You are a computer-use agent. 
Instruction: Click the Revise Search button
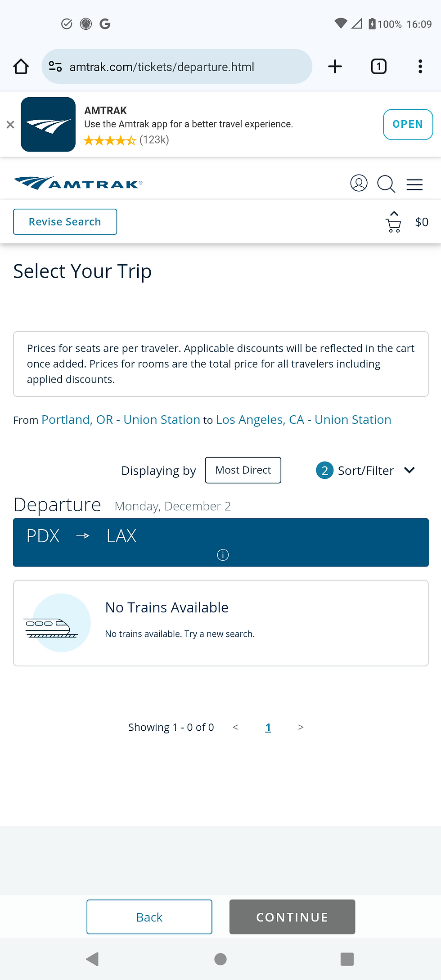65,222
